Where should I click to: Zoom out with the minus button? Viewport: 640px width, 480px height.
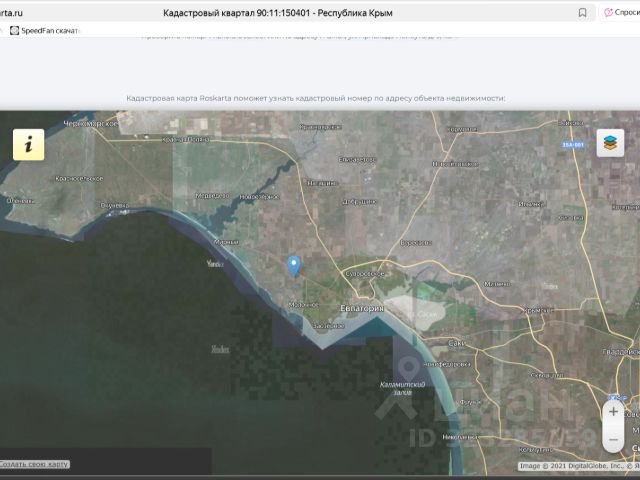click(613, 439)
